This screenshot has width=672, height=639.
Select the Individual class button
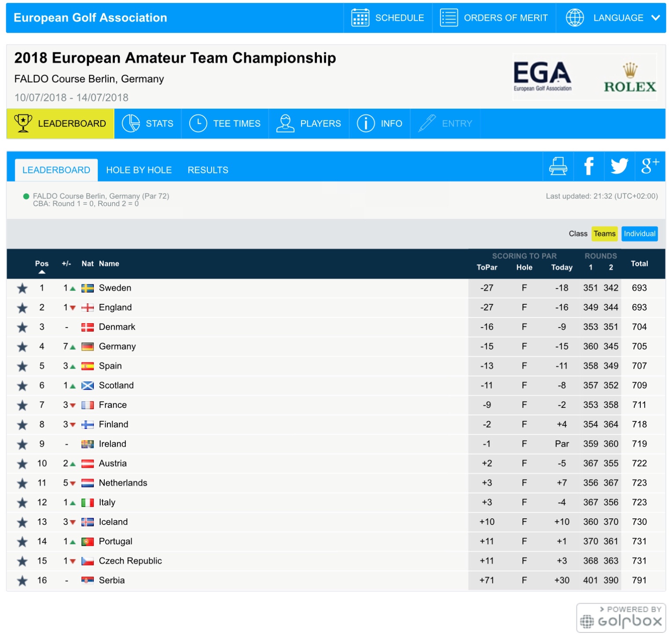639,234
